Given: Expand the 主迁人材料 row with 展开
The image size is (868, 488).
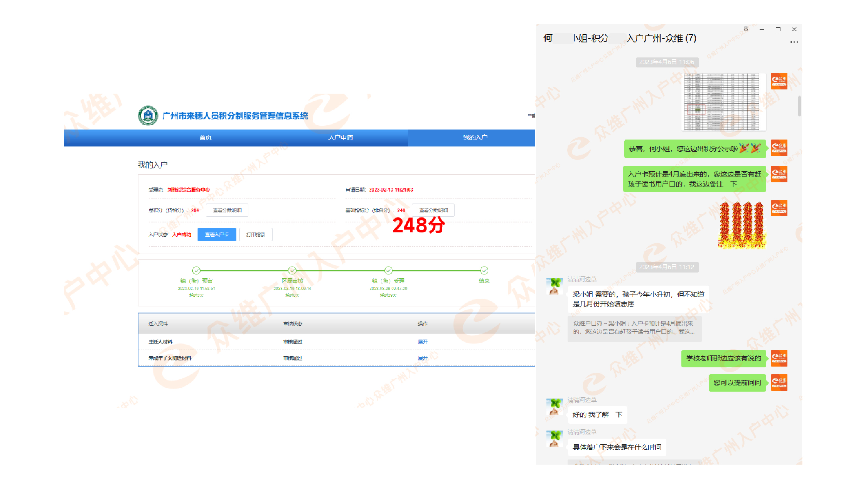Looking at the screenshot, I should coord(423,342).
